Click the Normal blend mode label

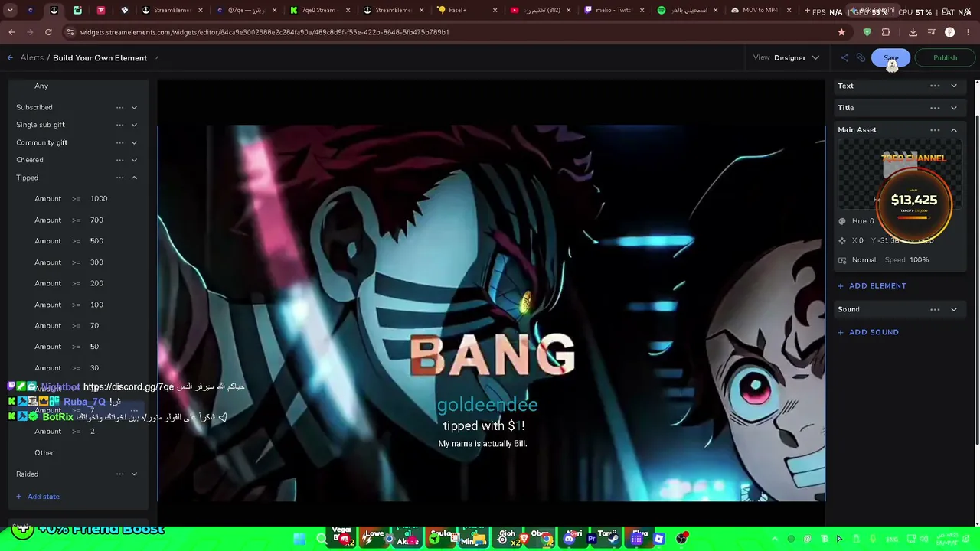(x=864, y=260)
